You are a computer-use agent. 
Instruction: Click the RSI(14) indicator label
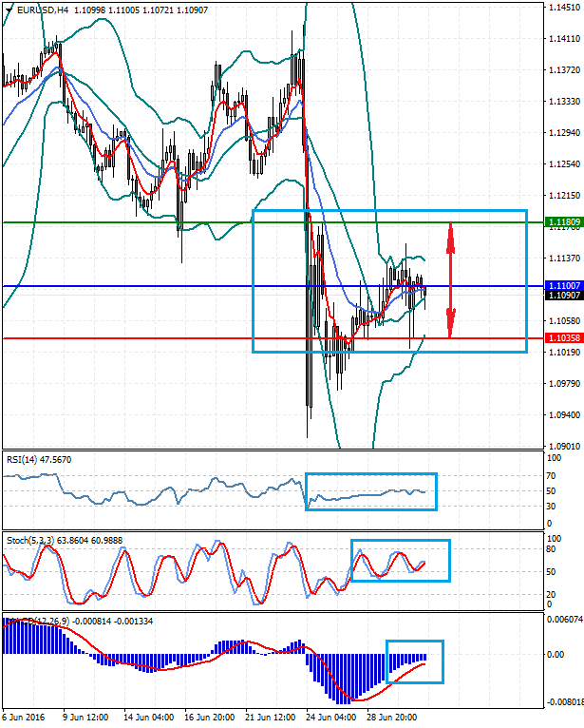pos(38,460)
